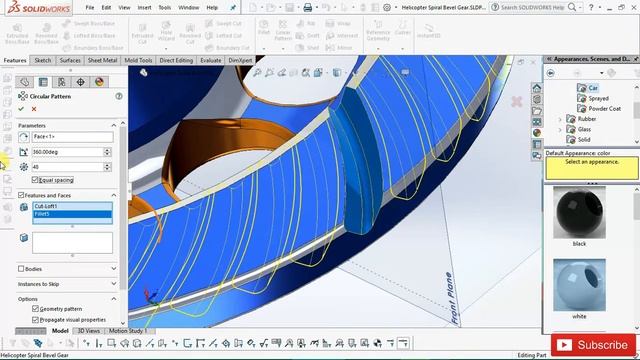Collapse the Features and Faces section chevron
This screenshot has width=640, height=360.
pyautogui.click(x=114, y=195)
